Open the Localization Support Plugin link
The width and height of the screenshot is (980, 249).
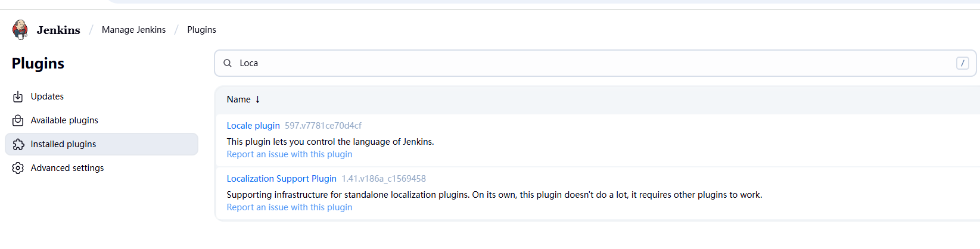click(x=281, y=179)
